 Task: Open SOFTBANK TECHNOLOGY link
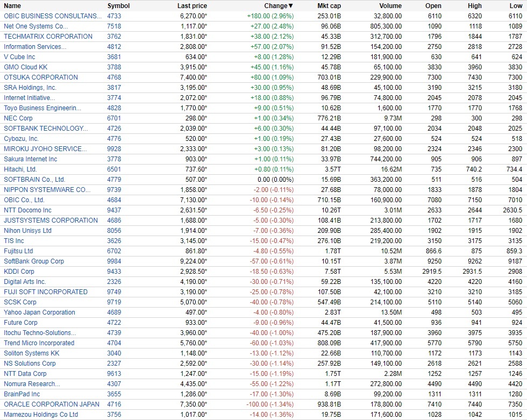(46, 129)
